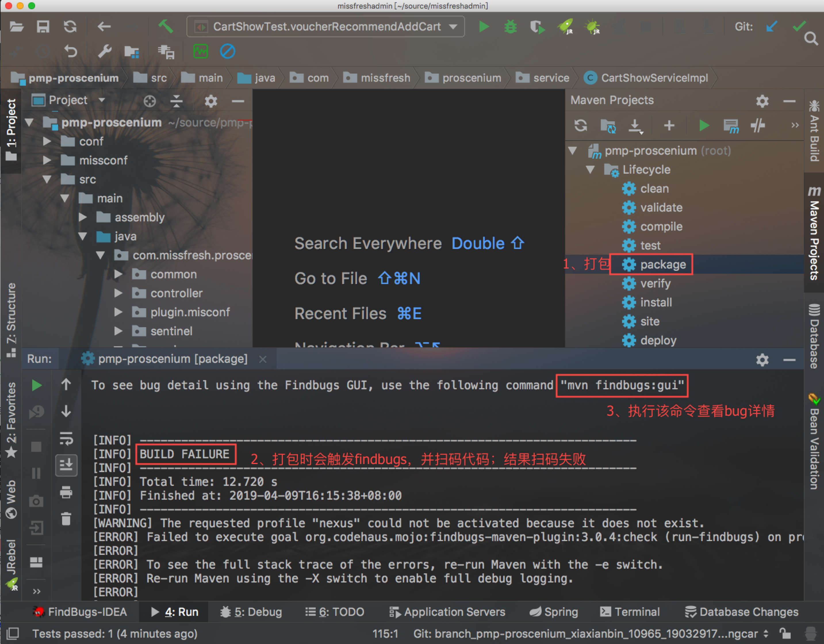Screen dimensions: 824x644
Task: Open Run panel gear settings
Action: (762, 360)
